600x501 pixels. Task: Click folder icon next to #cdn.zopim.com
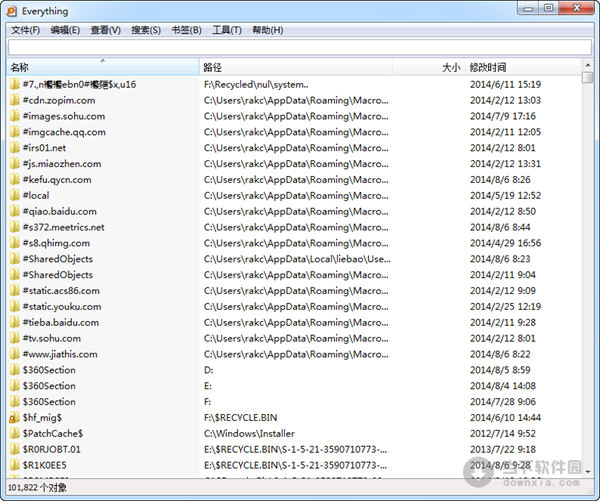coord(14,100)
